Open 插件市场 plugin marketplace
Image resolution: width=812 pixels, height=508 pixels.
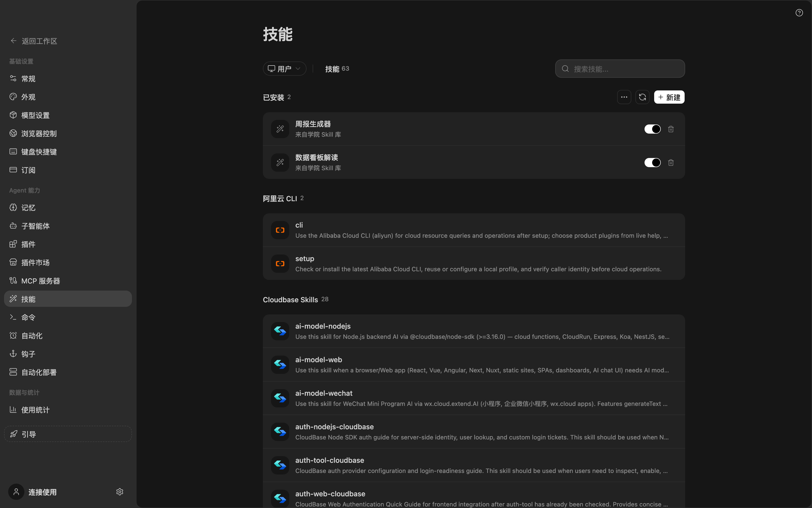[68, 263]
